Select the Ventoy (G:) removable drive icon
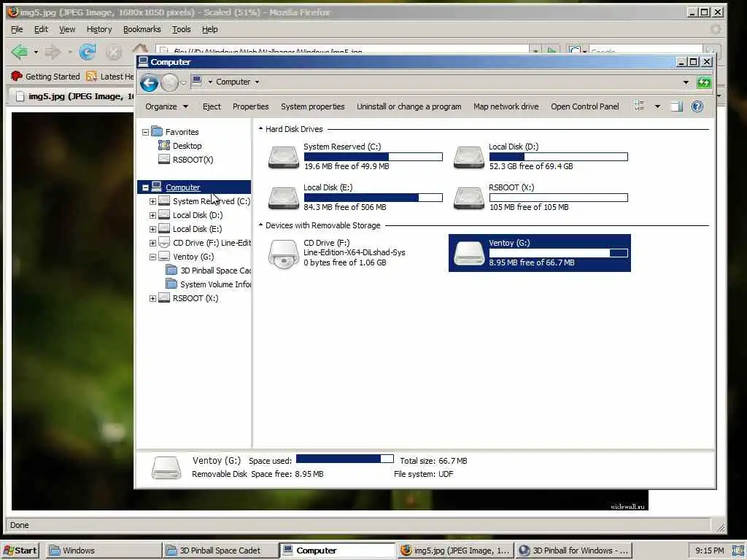Image resolution: width=747 pixels, height=560 pixels. 469,253
